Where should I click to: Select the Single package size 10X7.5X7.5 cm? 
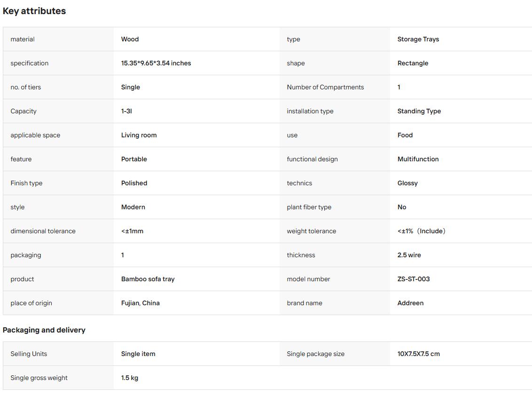pyautogui.click(x=418, y=354)
